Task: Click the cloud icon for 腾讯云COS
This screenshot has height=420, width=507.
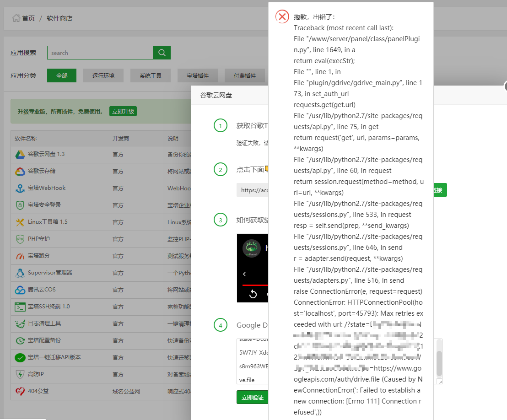Action: (20, 290)
